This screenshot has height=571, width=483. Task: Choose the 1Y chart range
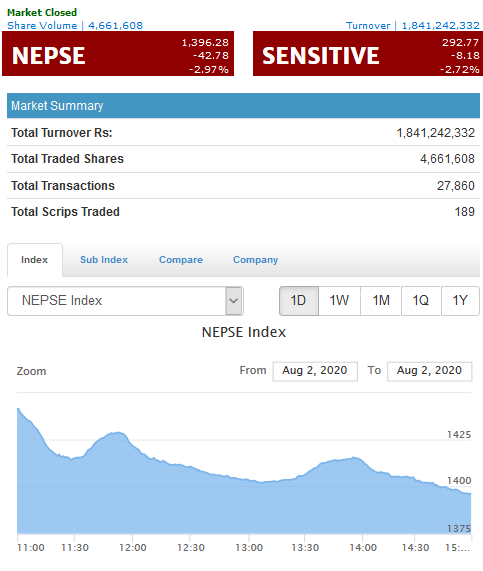coord(460,301)
